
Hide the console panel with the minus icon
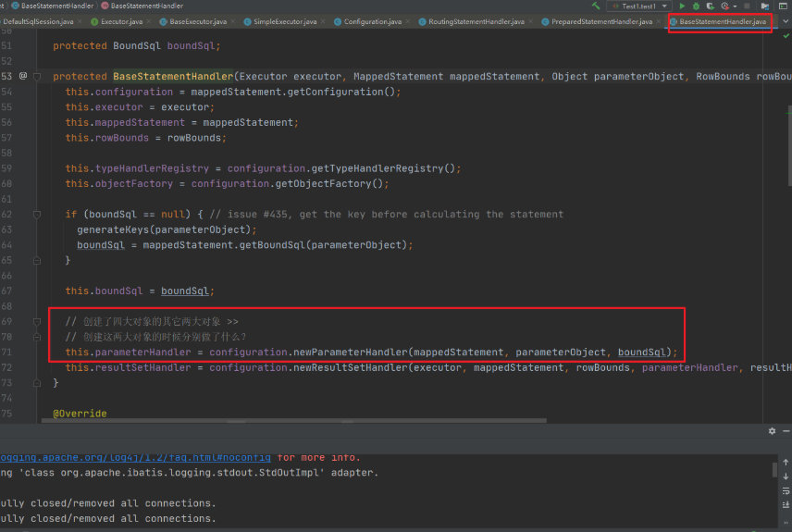pos(786,431)
